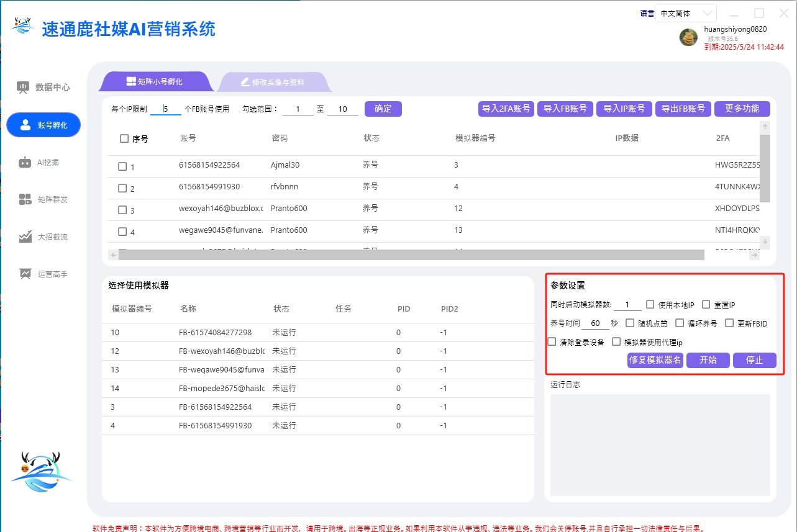The width and height of the screenshot is (797, 532).
Task: Focus the 养号时间 seconds field
Action: click(x=596, y=323)
